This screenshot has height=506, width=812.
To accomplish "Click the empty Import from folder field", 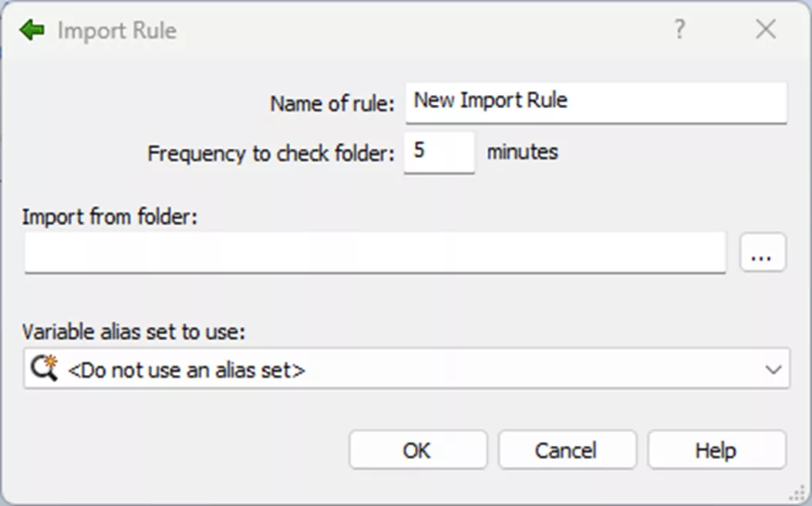I will (374, 252).
